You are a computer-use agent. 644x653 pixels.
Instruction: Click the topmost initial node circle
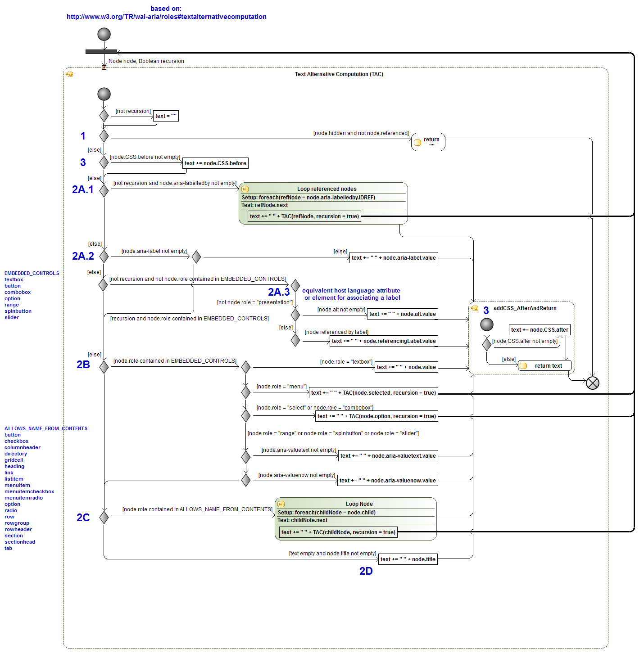[x=104, y=34]
